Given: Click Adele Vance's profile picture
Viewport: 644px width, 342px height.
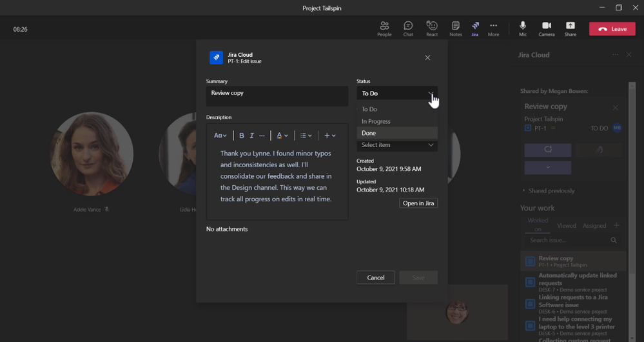Looking at the screenshot, I should coord(91,154).
